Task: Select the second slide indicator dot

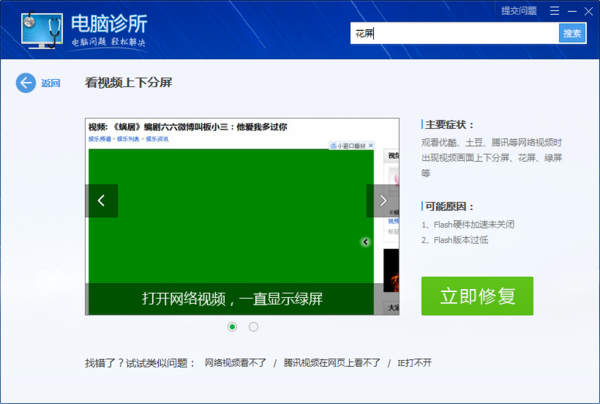Action: 253,326
